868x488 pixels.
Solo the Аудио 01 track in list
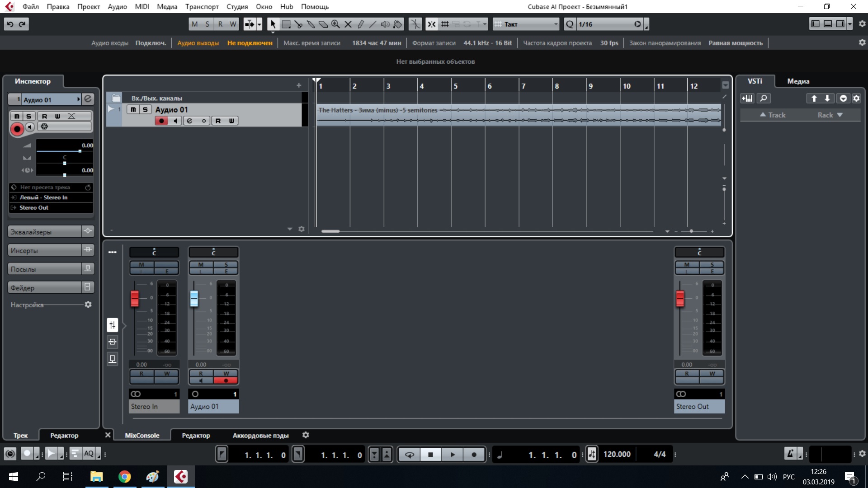(x=145, y=109)
